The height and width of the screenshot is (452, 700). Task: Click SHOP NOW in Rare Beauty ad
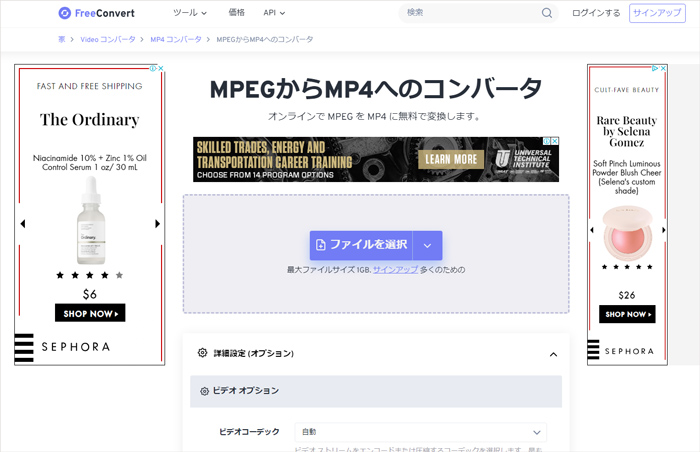click(x=627, y=314)
